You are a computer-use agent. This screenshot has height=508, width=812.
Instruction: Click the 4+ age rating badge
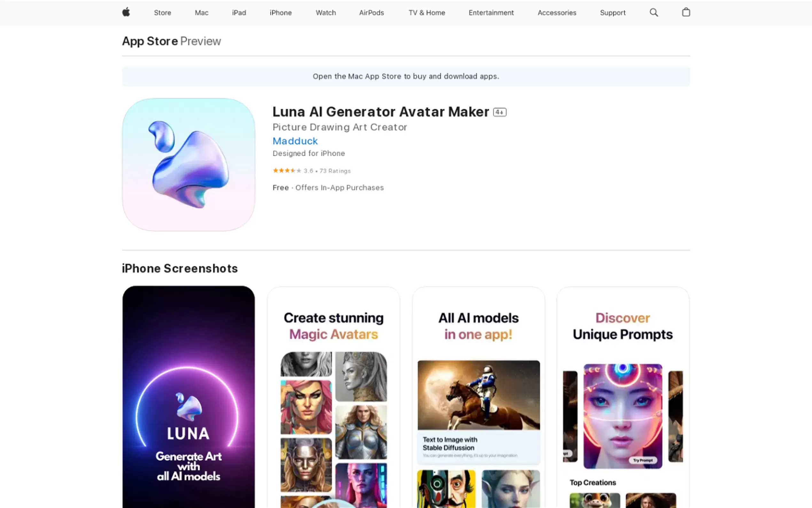(499, 112)
